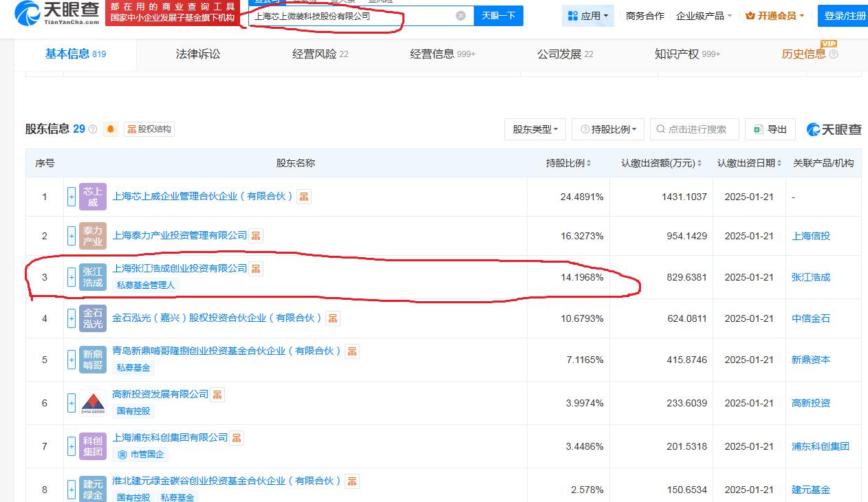Open equity chart icon beside 上海芯上威企业管理合伙企业
The width and height of the screenshot is (868, 502).
coord(304,197)
